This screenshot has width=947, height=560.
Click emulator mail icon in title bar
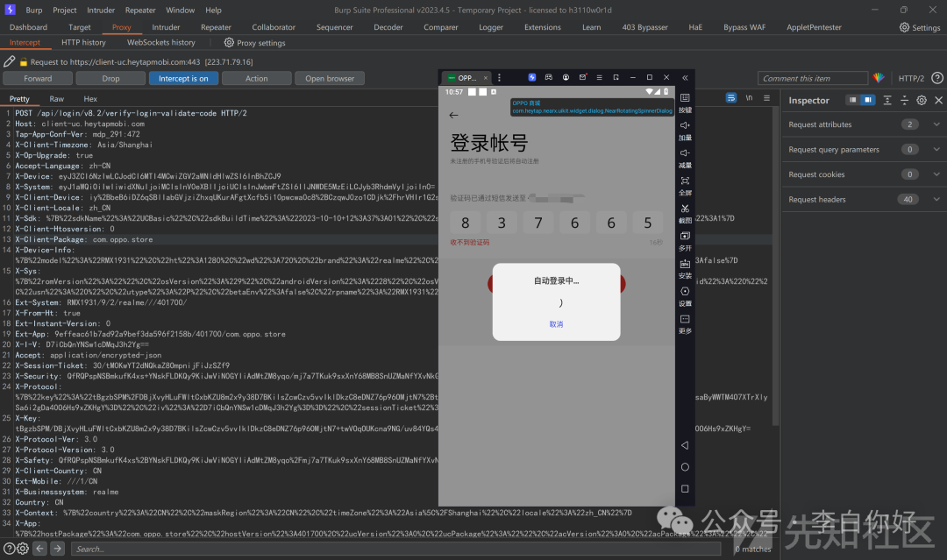point(583,77)
